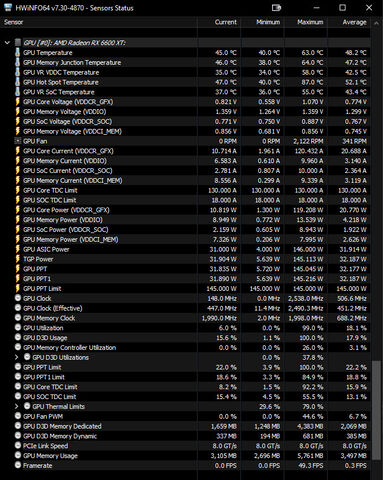Click the Average column header
Image resolution: width=383 pixels, height=480 pixels.
point(349,22)
